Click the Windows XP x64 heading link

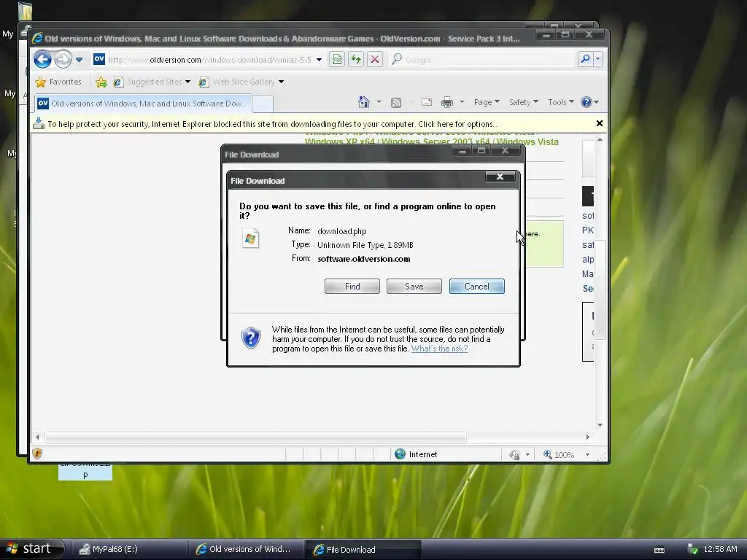coord(432,142)
